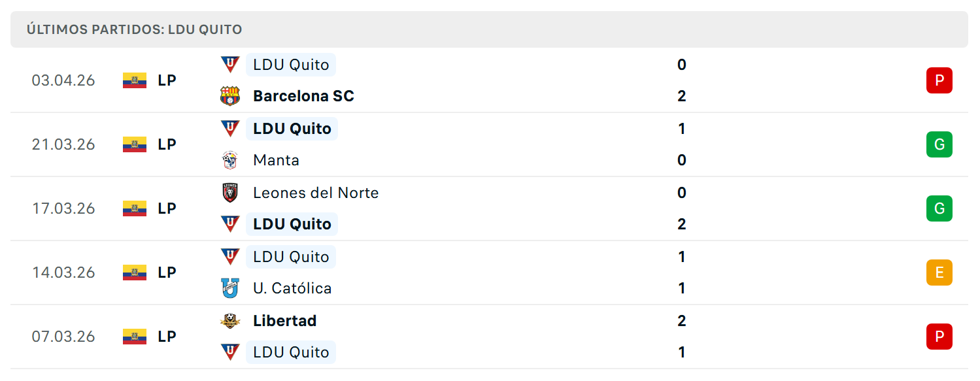Click the Barcelona SC club crest
This screenshot has height=381, width=980.
[230, 96]
